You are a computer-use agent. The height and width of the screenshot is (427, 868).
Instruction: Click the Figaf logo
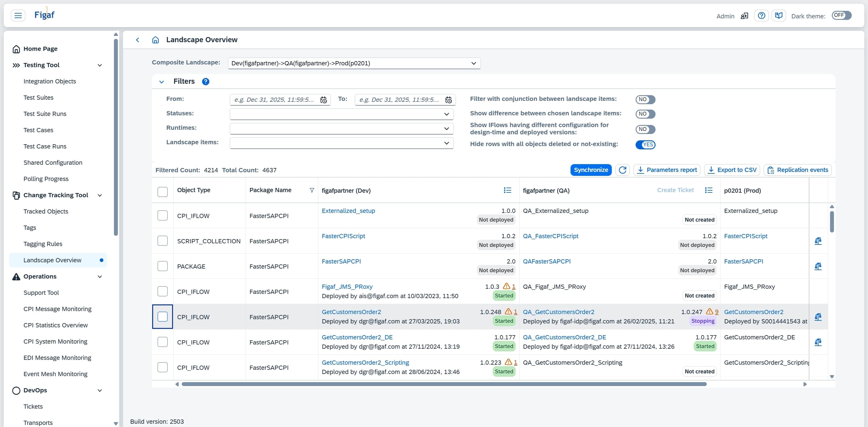[x=44, y=14]
